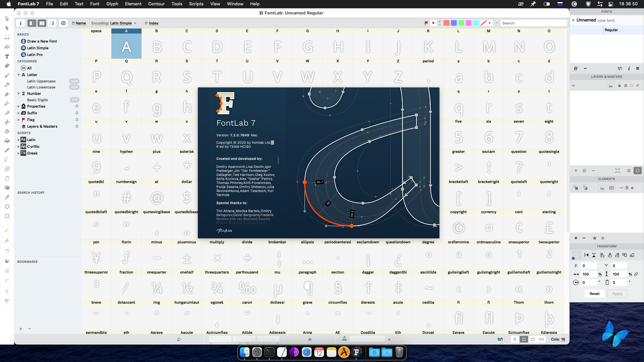Select the Q glyph cell
This screenshot has height=362, width=644.
[x=126, y=74]
